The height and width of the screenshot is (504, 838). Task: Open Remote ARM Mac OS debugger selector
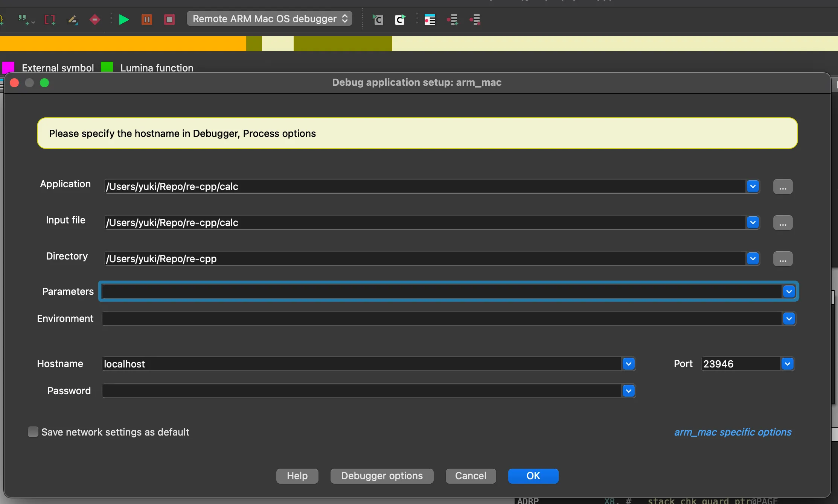pyautogui.click(x=270, y=19)
